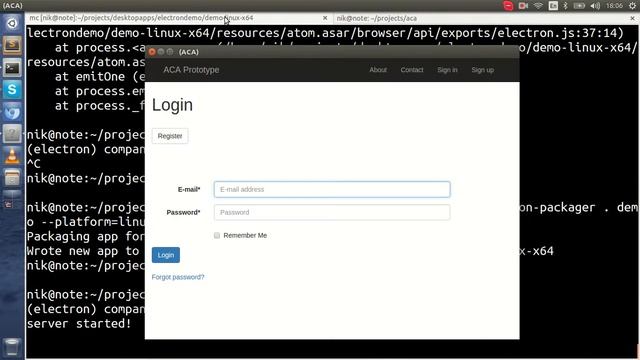Click the "Packaging app for" terminal line
This screenshot has height=360, width=640.
[86, 237]
